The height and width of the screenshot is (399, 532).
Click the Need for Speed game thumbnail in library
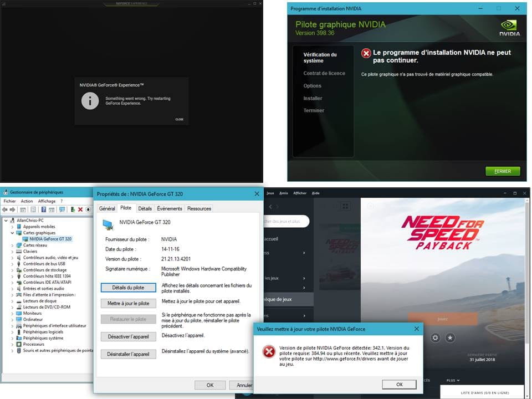pyautogui.click(x=339, y=257)
